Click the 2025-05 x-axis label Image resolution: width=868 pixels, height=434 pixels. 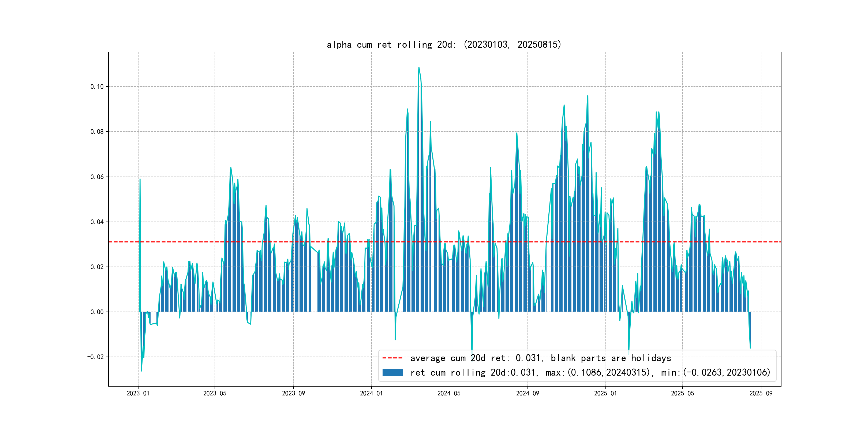click(x=682, y=393)
